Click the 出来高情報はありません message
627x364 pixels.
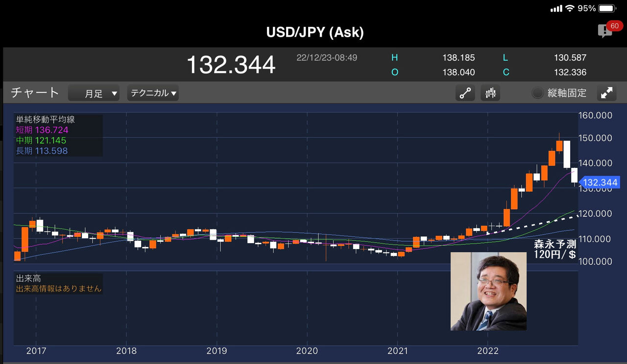coord(59,289)
